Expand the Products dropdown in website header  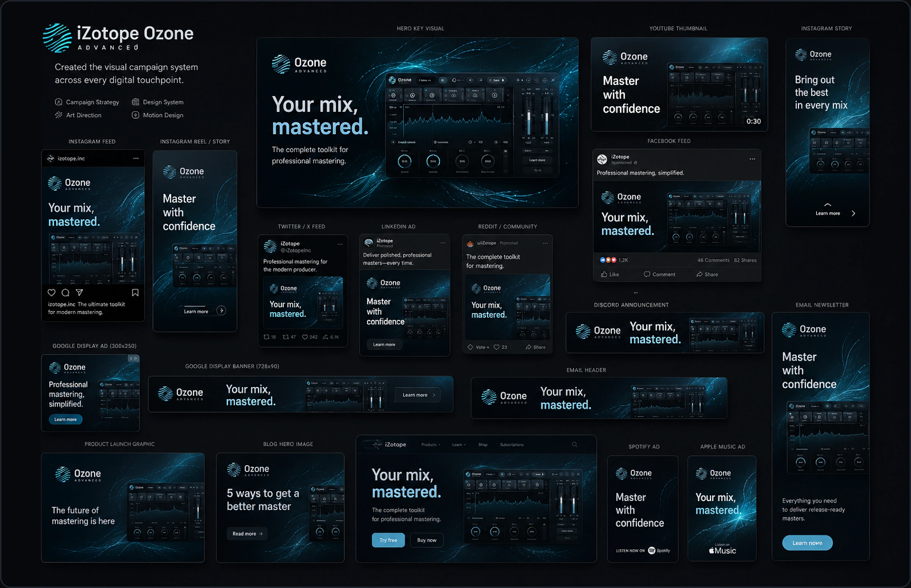click(x=431, y=445)
